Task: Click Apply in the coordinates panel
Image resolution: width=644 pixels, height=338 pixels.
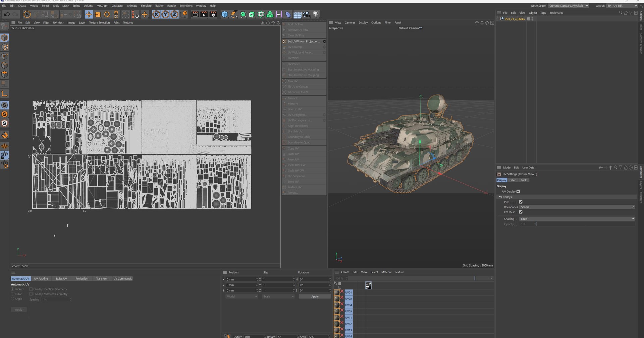Action: pos(315,296)
